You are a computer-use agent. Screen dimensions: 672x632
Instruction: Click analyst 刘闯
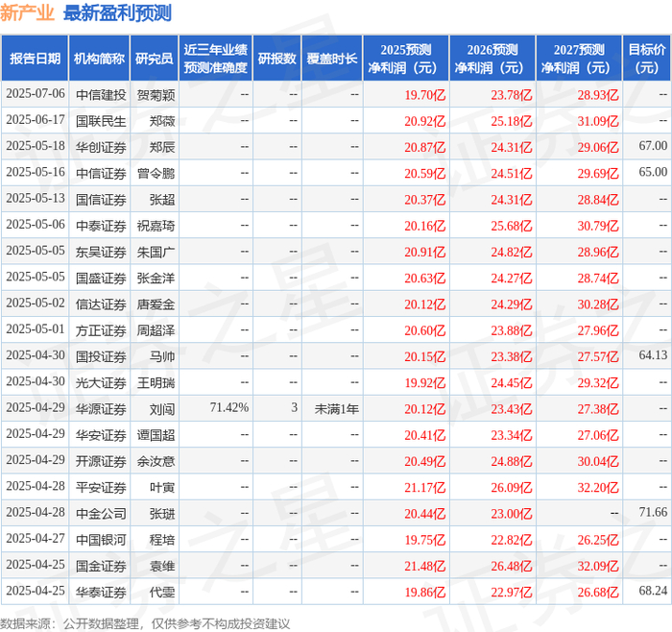tap(162, 408)
